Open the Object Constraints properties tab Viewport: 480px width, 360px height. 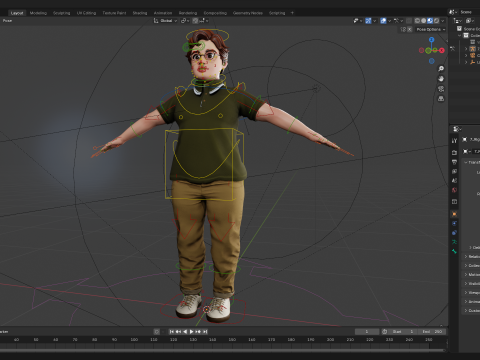(x=454, y=233)
